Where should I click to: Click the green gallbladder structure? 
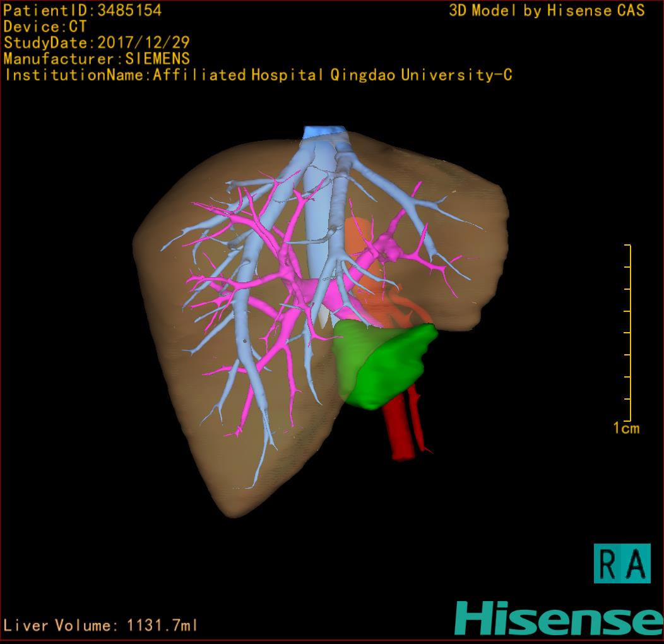384,364
